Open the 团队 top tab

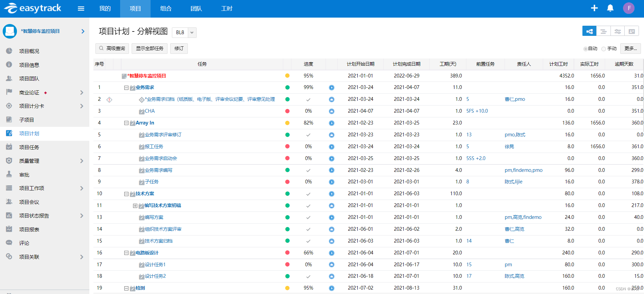tap(196, 8)
